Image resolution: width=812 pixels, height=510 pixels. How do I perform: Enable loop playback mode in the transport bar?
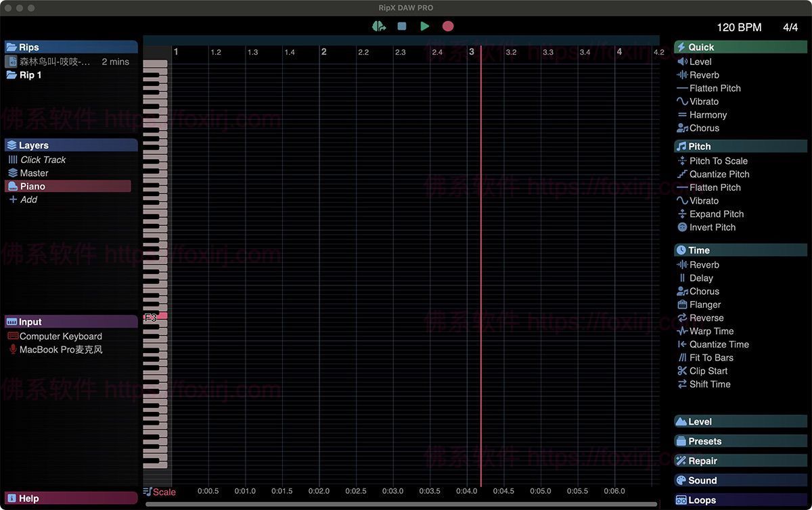click(379, 25)
